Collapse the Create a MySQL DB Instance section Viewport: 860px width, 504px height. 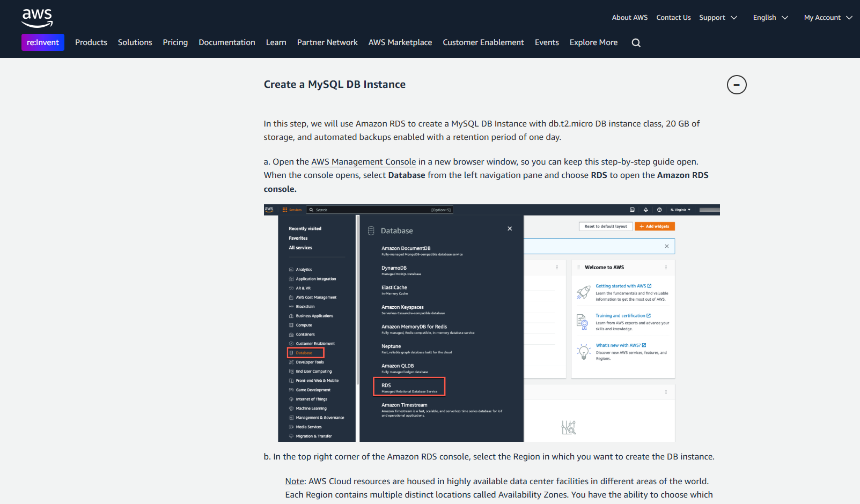pos(737,85)
